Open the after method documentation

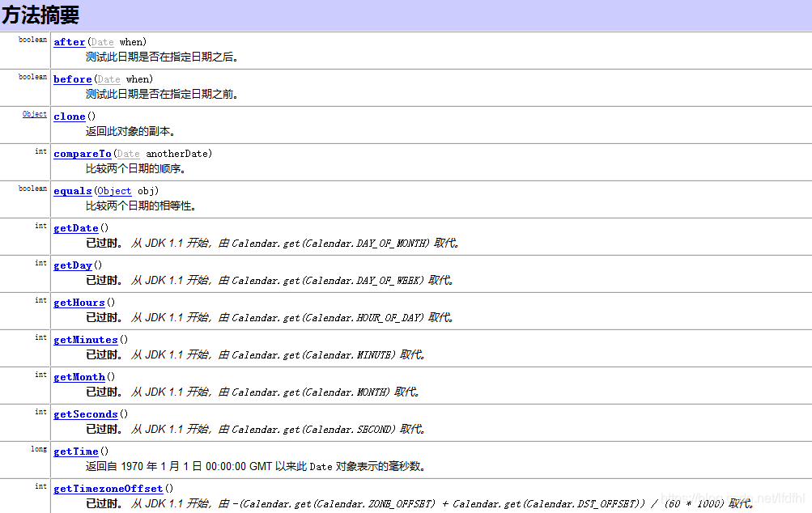(69, 41)
